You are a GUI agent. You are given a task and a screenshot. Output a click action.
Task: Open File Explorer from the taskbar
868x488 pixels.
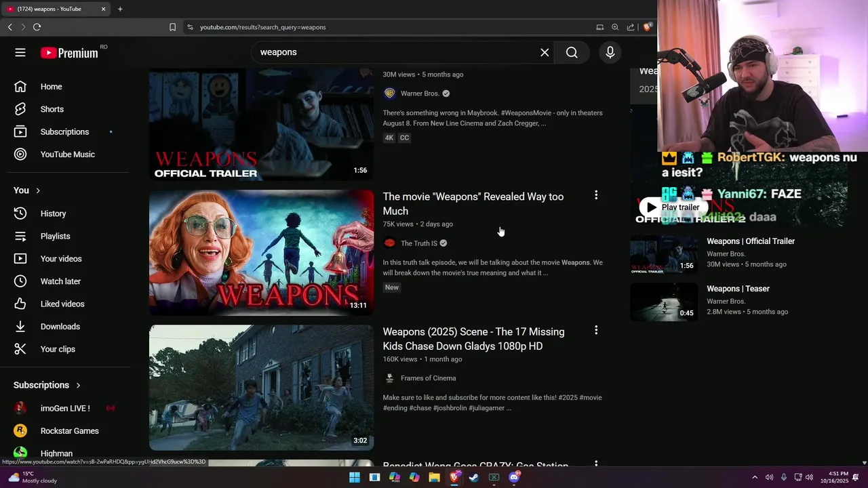(x=434, y=477)
